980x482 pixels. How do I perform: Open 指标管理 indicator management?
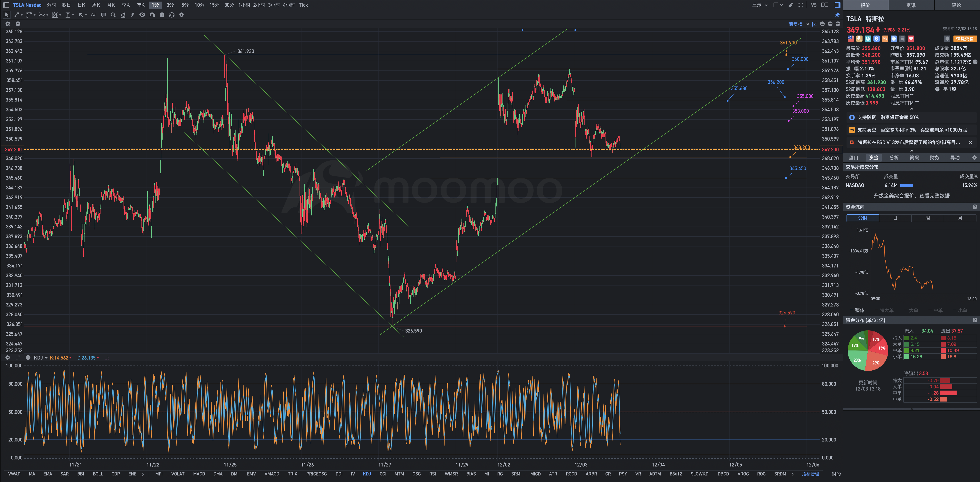click(810, 474)
